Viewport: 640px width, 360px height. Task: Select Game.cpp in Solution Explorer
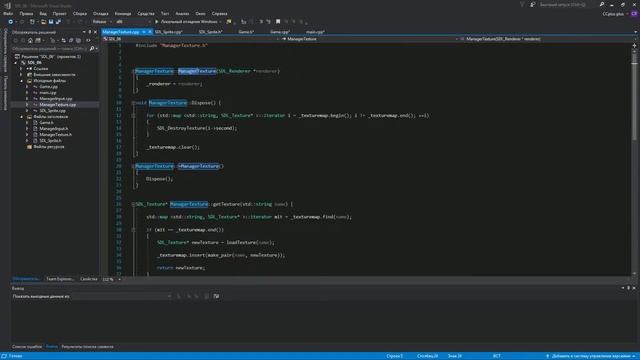[x=48, y=87]
